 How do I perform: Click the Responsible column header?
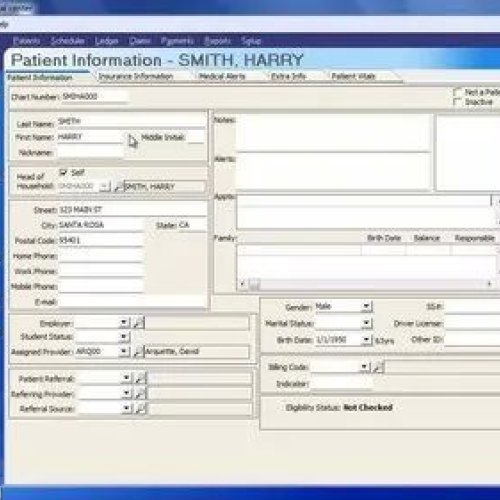tap(474, 238)
